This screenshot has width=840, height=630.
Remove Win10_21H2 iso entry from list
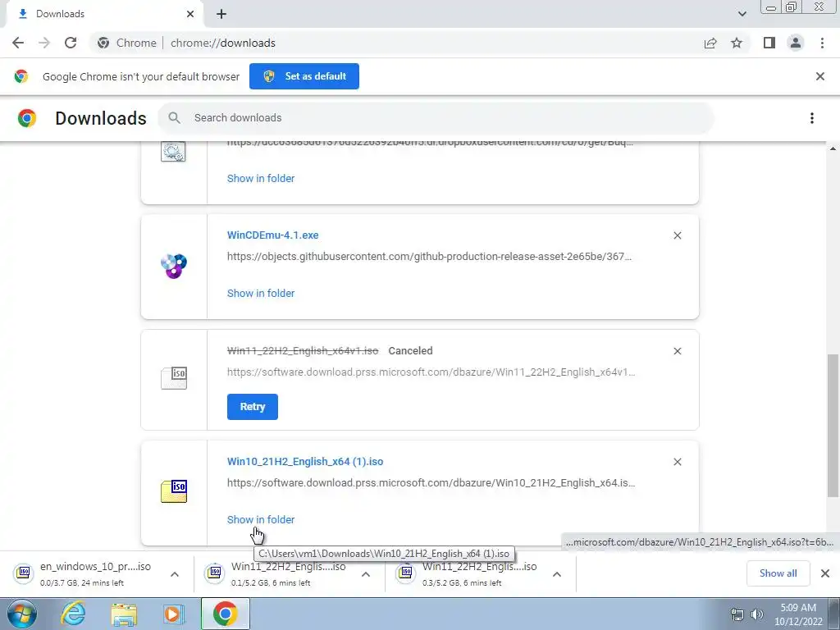(677, 462)
